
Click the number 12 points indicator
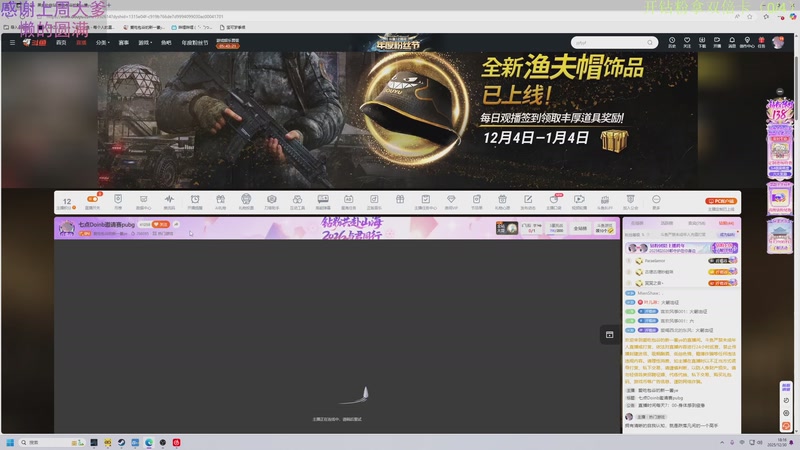pyautogui.click(x=67, y=201)
